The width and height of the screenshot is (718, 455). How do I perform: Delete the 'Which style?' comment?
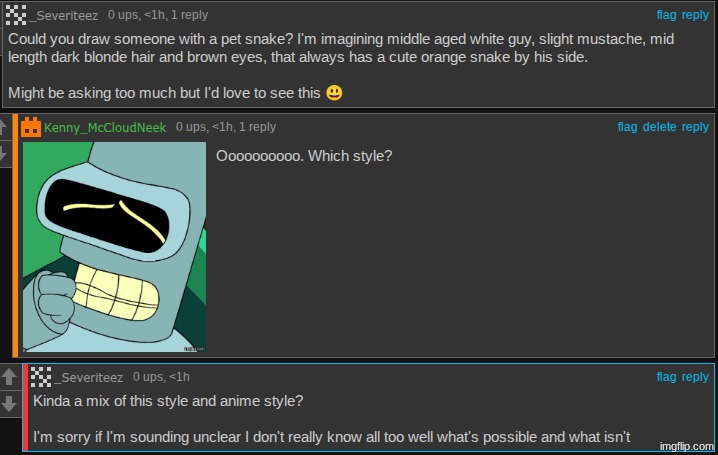(659, 127)
